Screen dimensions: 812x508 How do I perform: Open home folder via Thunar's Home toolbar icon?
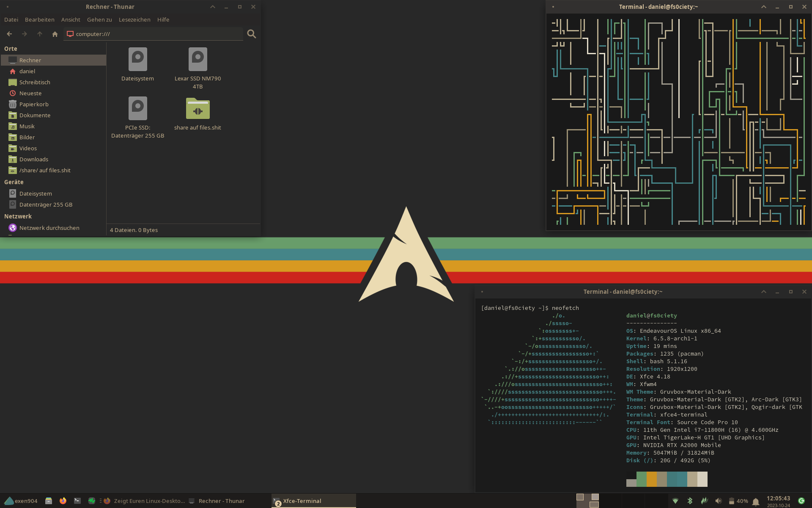click(55, 34)
